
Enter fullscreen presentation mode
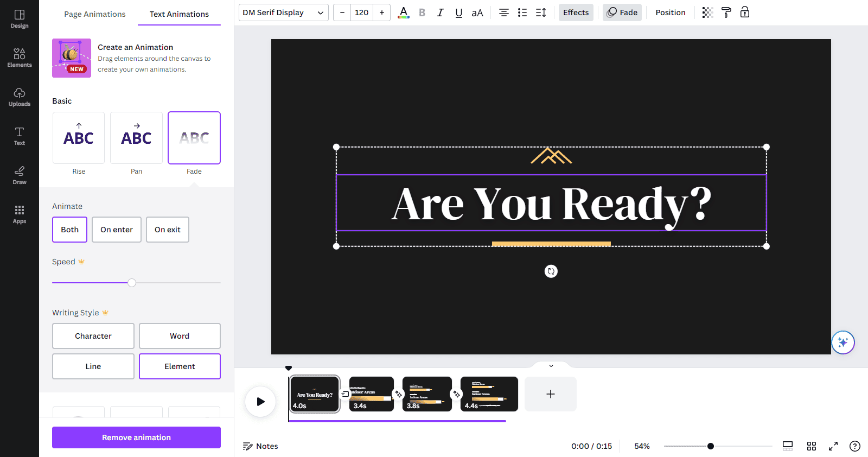click(x=833, y=446)
